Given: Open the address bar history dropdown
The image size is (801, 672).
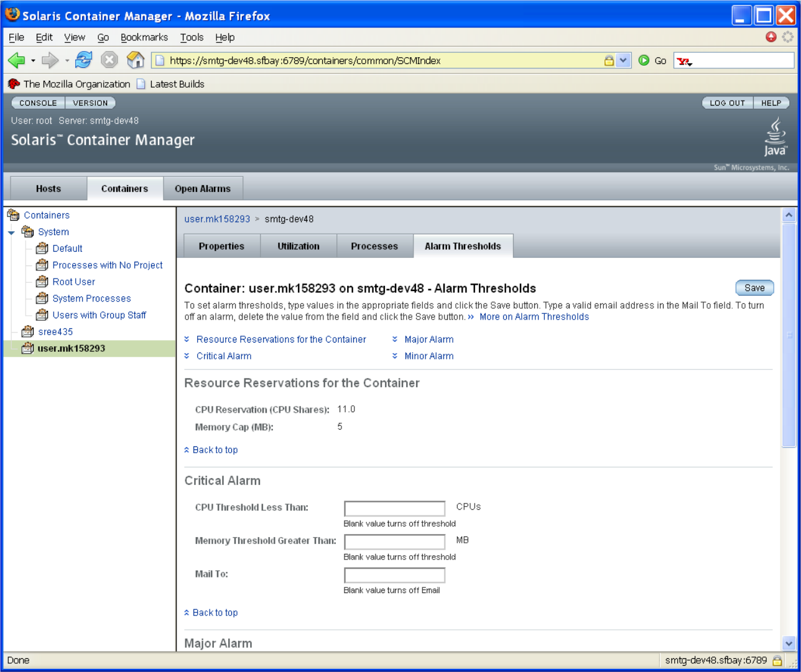Looking at the screenshot, I should click(624, 60).
